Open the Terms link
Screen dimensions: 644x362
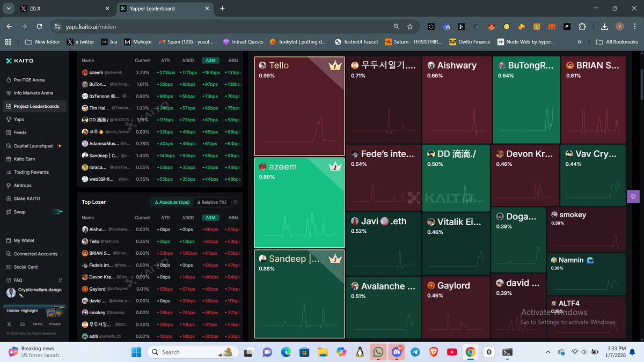click(x=37, y=324)
